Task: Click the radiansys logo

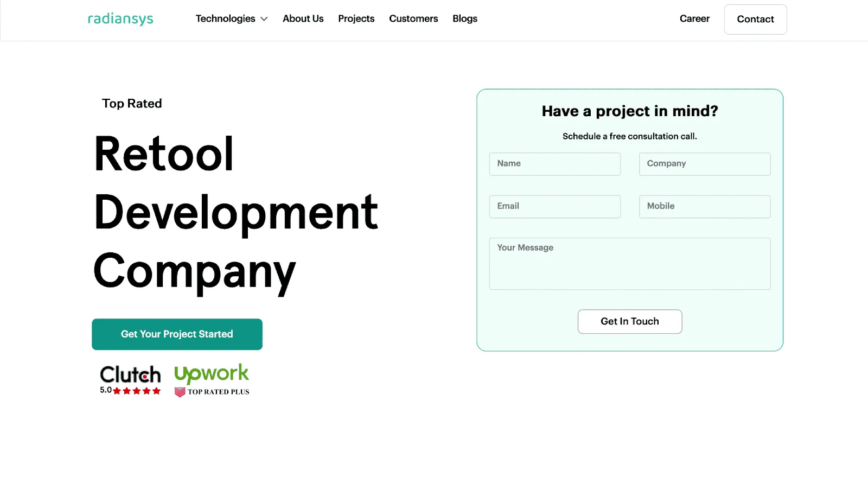Action: (x=120, y=19)
